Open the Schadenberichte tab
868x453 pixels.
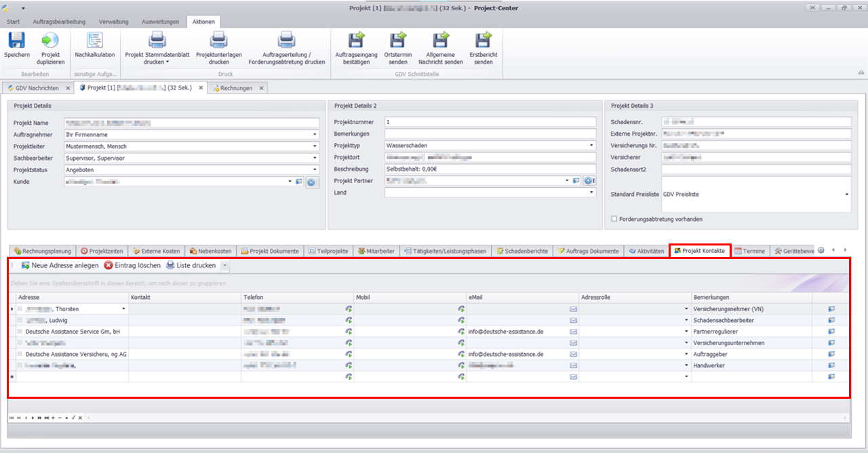(x=521, y=251)
